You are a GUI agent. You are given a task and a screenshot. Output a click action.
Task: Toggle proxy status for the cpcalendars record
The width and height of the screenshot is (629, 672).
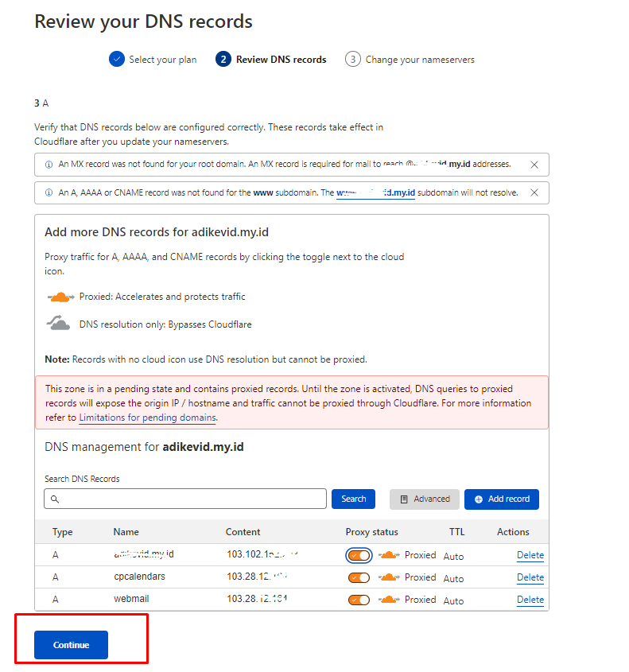coord(359,577)
